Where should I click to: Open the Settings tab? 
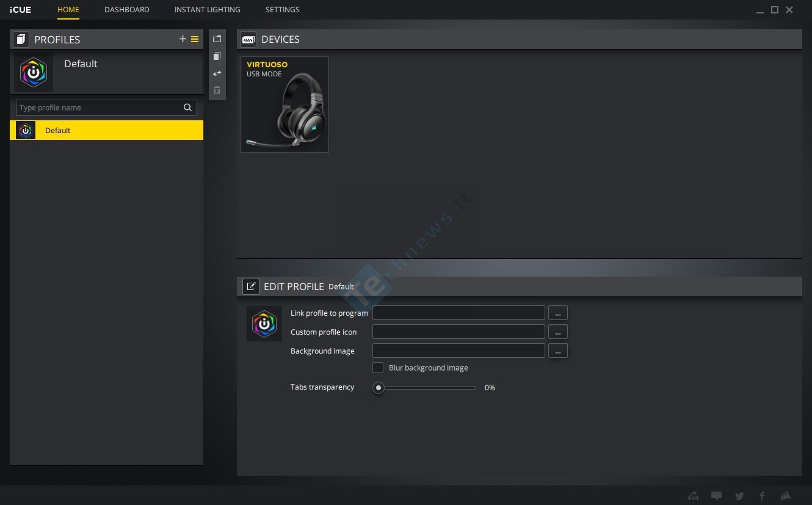[x=283, y=10]
